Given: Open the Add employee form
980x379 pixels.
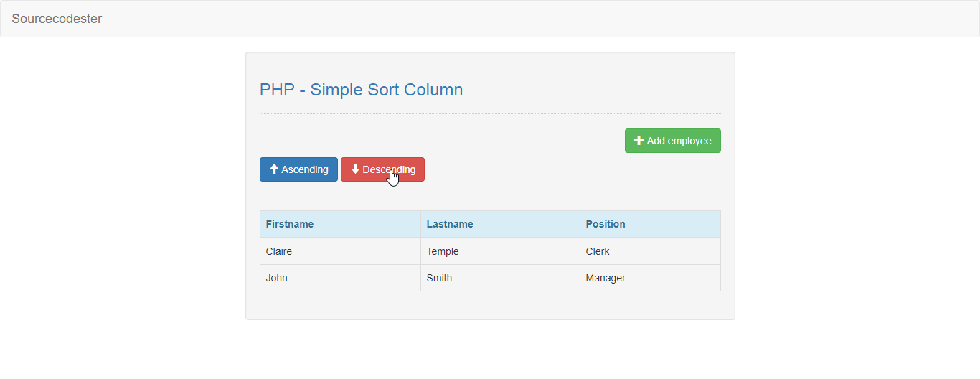Looking at the screenshot, I should coord(673,141).
